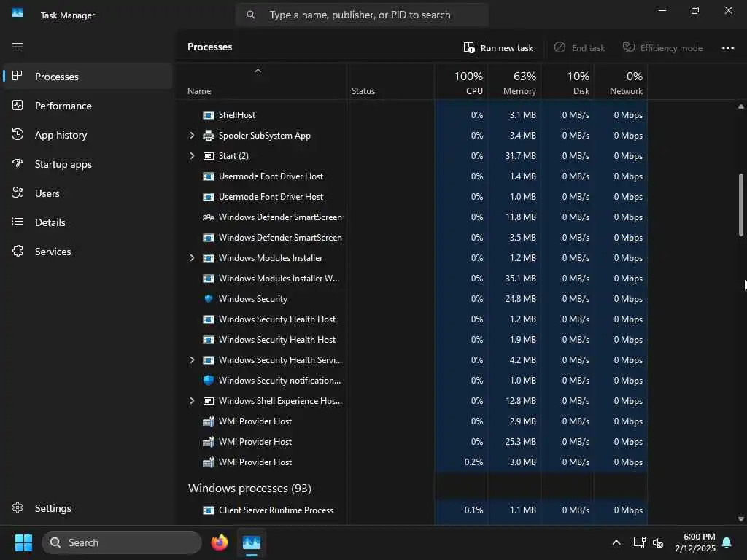Image resolution: width=747 pixels, height=560 pixels.
Task: Click the sort chevron above Name column
Action: [258, 71]
